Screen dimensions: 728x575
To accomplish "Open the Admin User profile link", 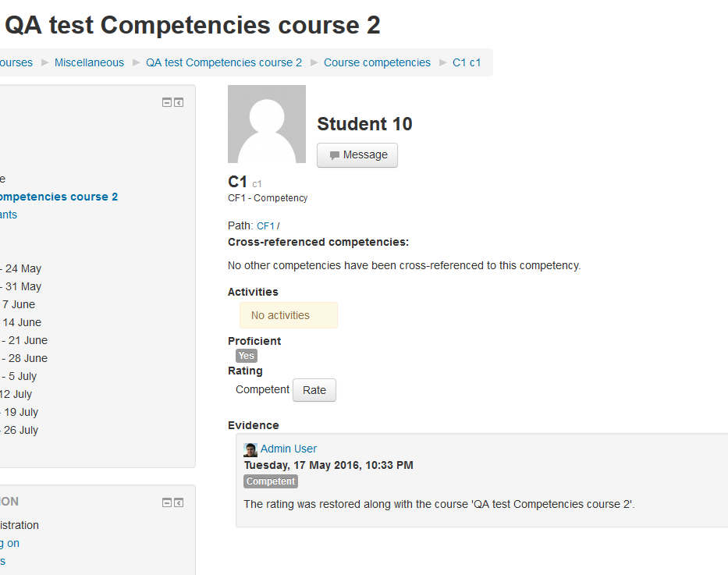I will (x=289, y=449).
